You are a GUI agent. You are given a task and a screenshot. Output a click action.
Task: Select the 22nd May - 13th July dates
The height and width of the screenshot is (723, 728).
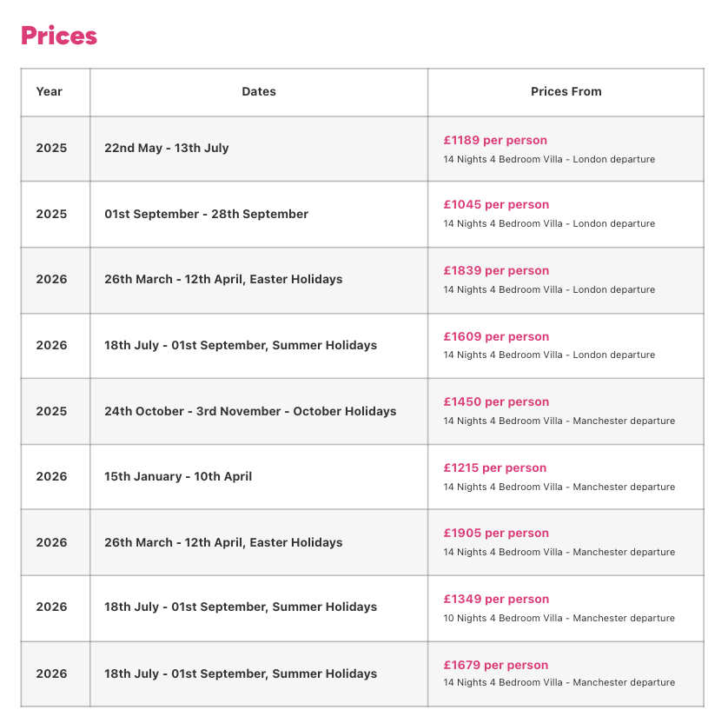[x=166, y=148]
